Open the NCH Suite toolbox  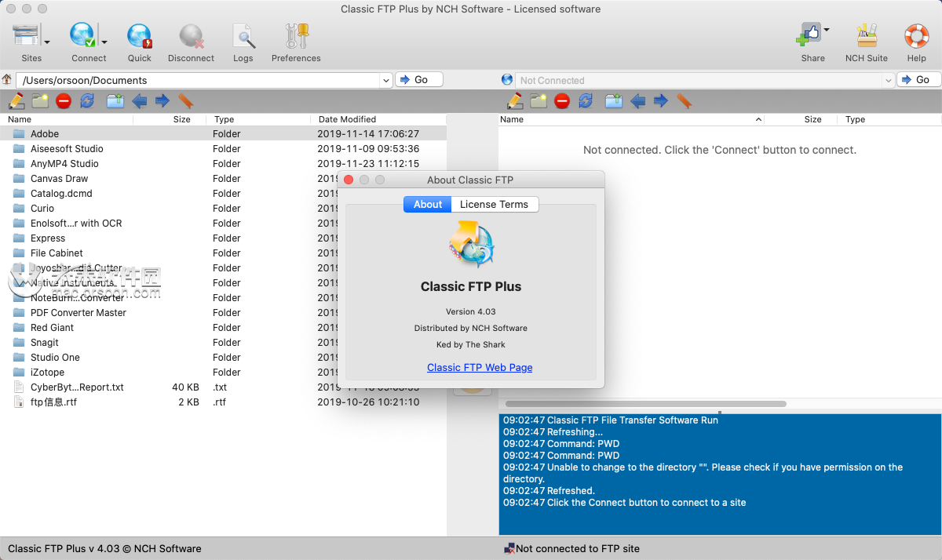tap(867, 36)
